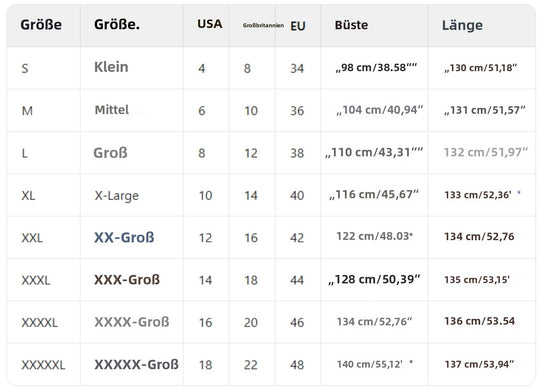The height and width of the screenshot is (390, 540).
Task: Select the USA column header
Action: pyautogui.click(x=210, y=24)
